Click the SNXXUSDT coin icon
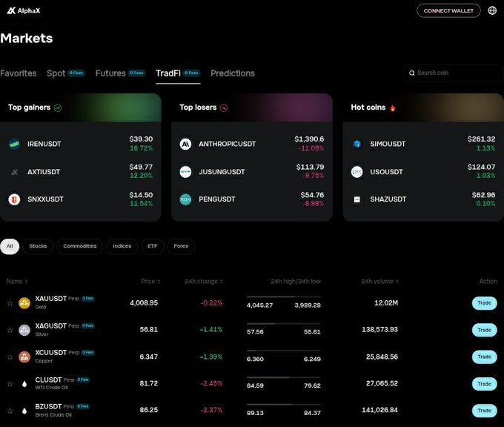Viewport: 504px width, 427px height. tap(14, 199)
